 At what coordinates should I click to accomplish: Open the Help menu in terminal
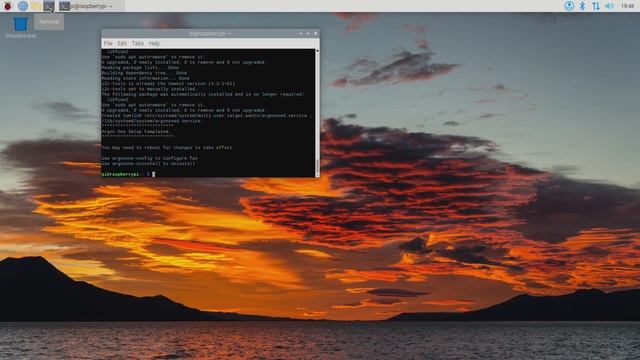154,43
